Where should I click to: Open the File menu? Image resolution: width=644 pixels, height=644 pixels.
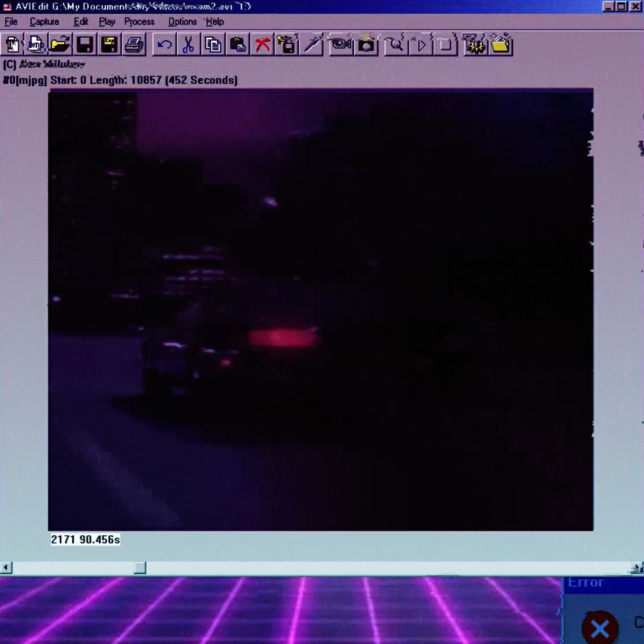(11, 22)
